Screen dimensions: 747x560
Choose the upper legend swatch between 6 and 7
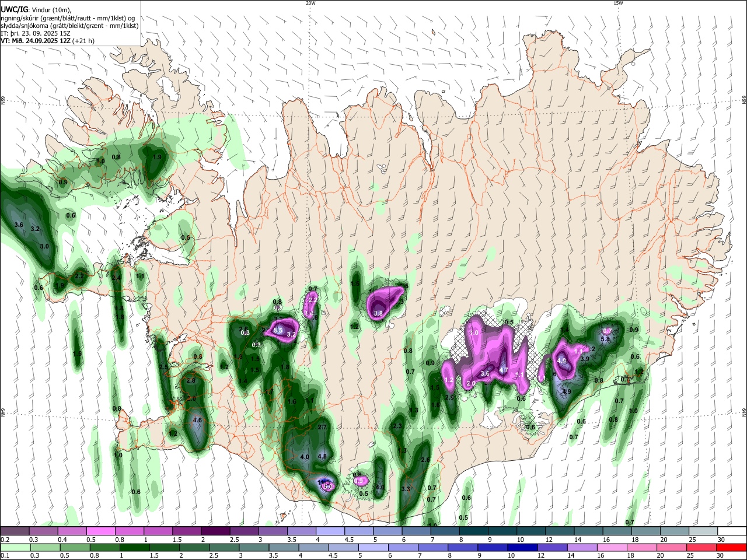click(x=416, y=531)
